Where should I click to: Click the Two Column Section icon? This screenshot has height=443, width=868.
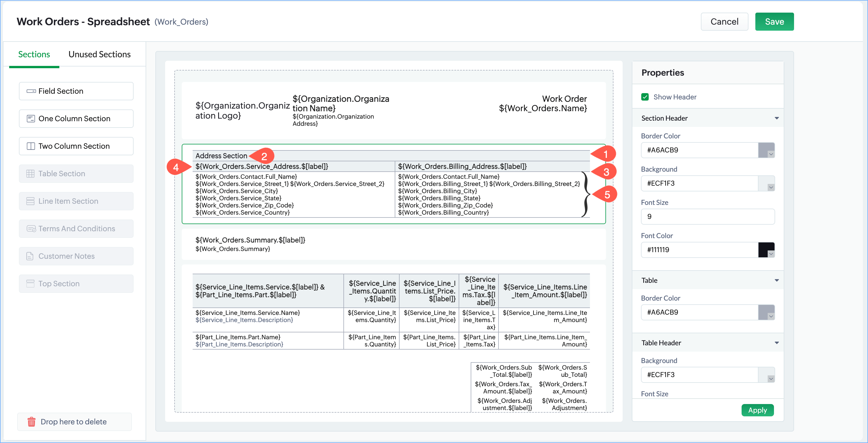pos(31,146)
